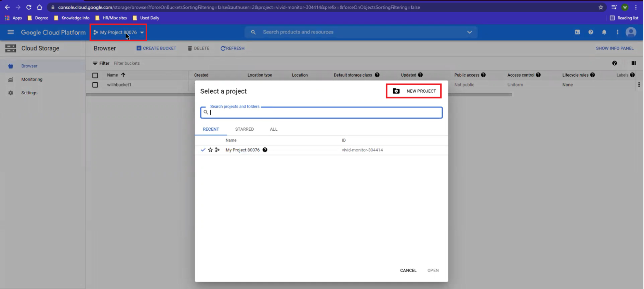Click CREATE BUCKET
The height and width of the screenshot is (289, 644).
coord(156,48)
